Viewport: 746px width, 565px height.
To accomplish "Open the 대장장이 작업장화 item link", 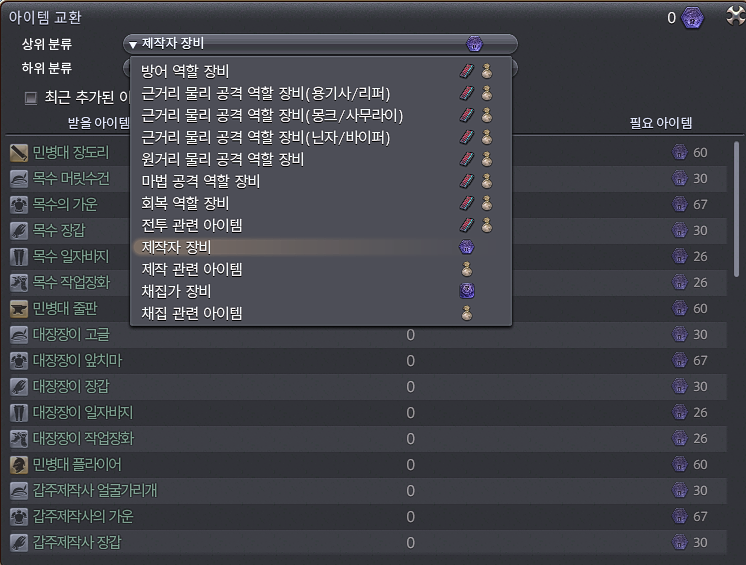I will coord(83,439).
